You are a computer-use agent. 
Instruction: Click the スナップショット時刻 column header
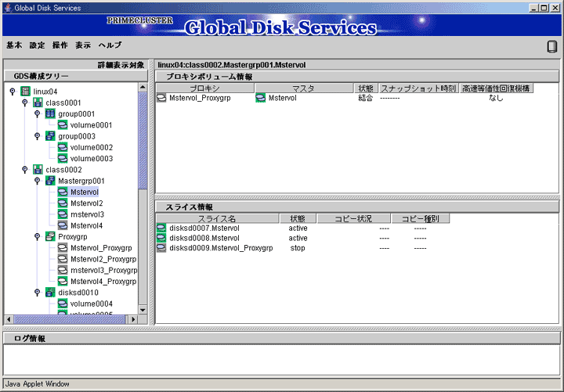pyautogui.click(x=418, y=88)
